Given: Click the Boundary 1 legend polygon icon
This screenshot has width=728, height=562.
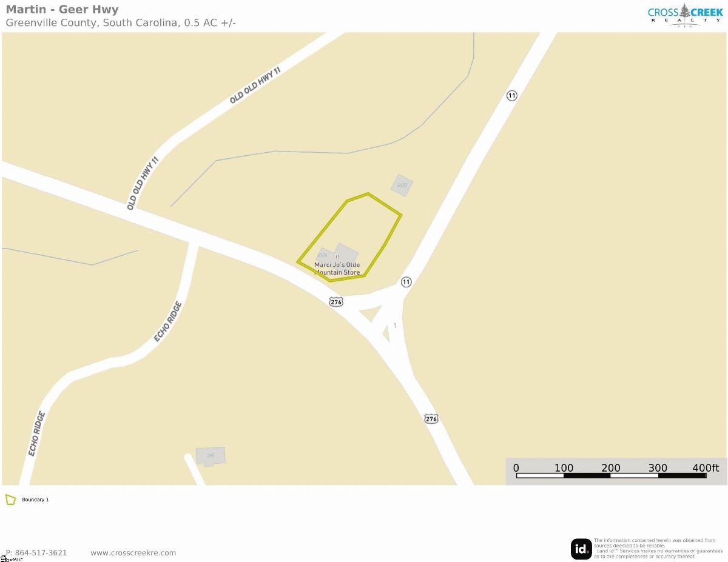Looking at the screenshot, I should (10, 500).
